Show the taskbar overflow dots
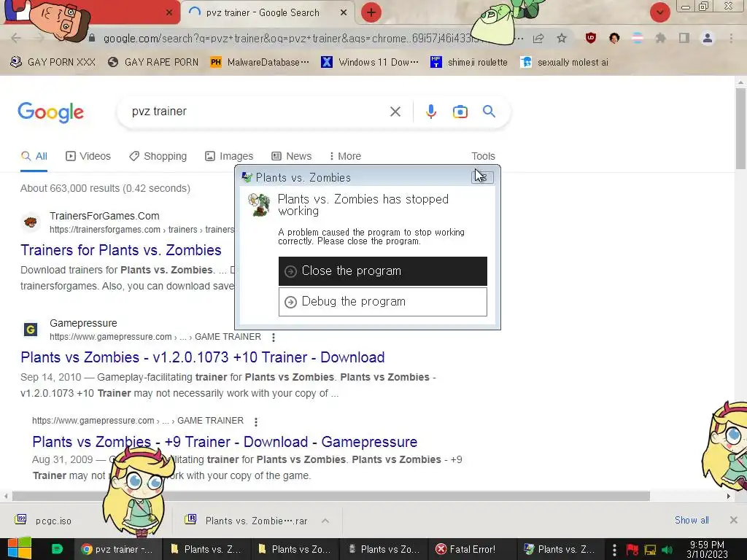 pos(614,550)
